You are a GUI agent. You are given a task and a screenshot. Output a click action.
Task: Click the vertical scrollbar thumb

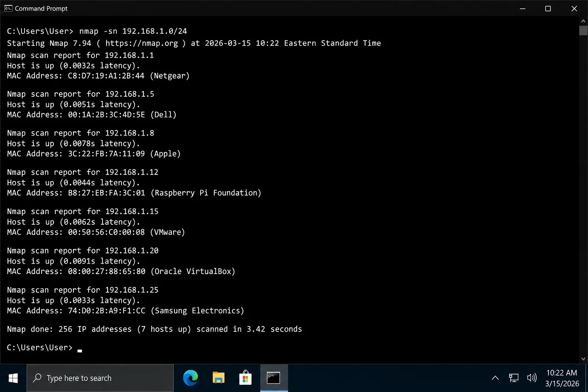tap(583, 31)
